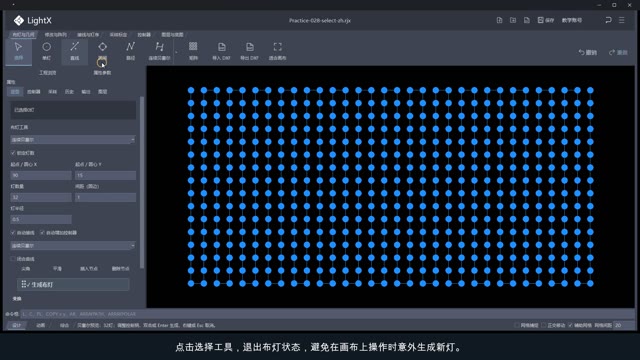Click the start X field showing 90

pyautogui.click(x=41, y=175)
